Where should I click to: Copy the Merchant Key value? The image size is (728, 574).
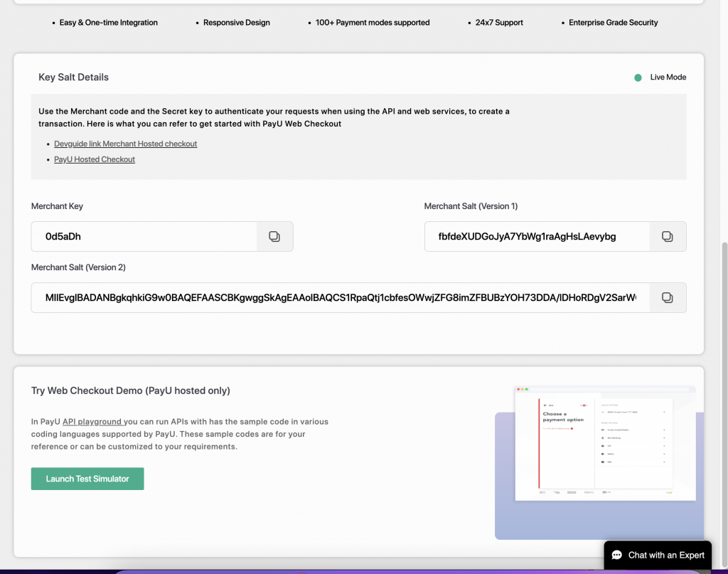click(274, 236)
